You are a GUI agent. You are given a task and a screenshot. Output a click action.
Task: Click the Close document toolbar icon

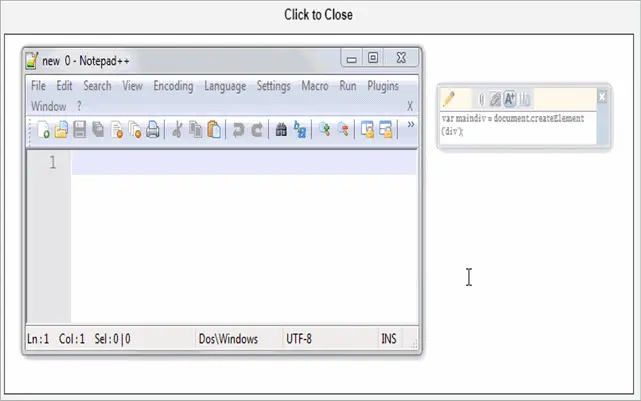click(x=117, y=130)
